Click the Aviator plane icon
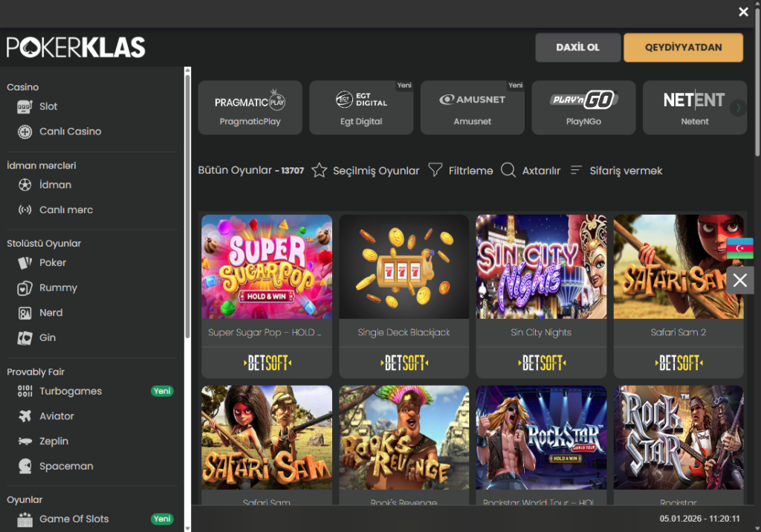Viewport: 761px width, 532px height. (26, 416)
